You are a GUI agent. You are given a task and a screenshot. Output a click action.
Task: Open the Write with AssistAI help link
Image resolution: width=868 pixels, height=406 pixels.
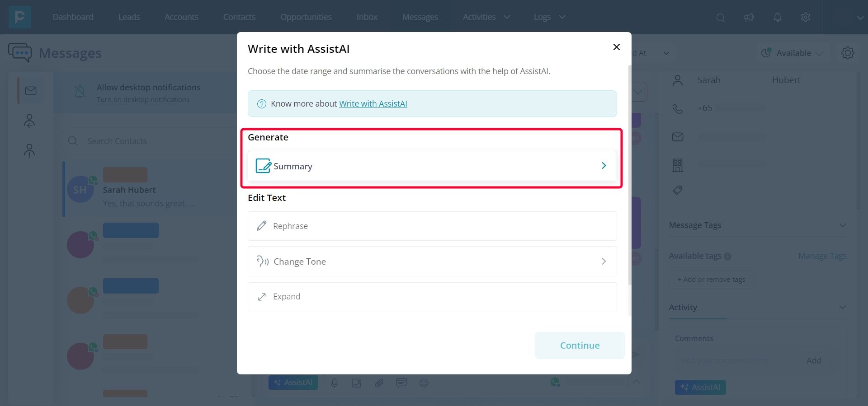coord(373,104)
